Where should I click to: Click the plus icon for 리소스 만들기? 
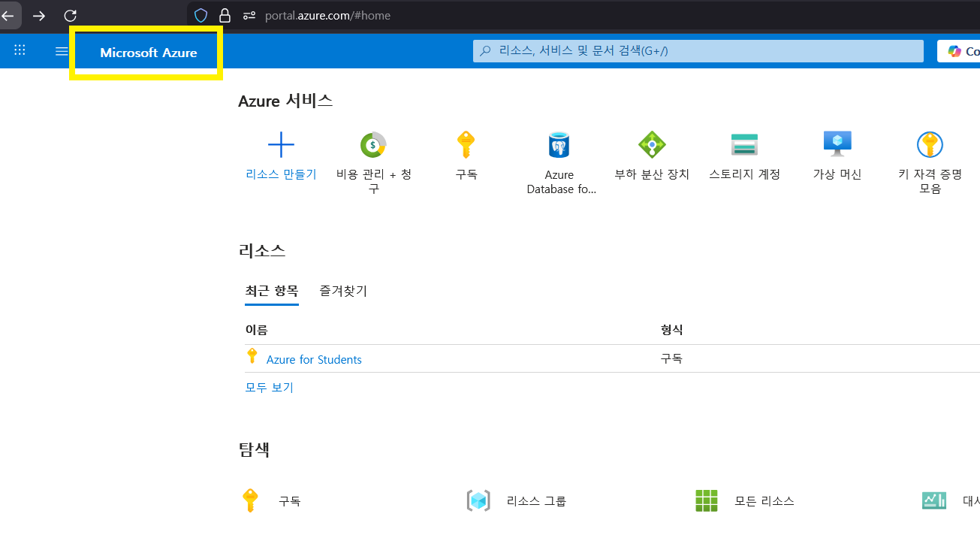281,144
